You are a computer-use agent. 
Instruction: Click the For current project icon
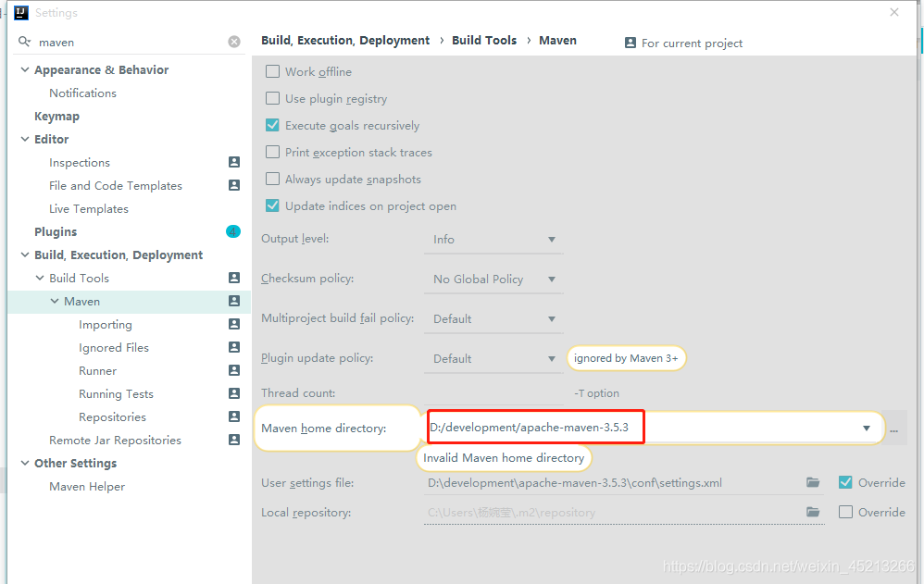tap(630, 43)
